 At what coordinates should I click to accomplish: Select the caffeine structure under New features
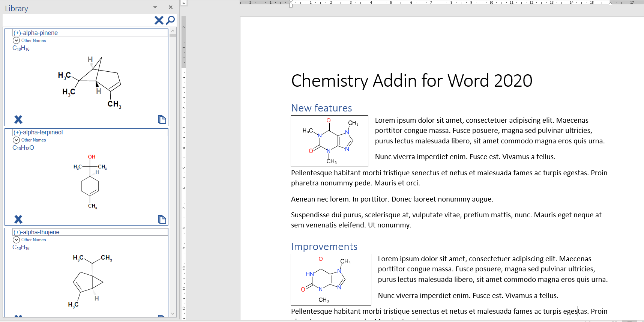(329, 141)
